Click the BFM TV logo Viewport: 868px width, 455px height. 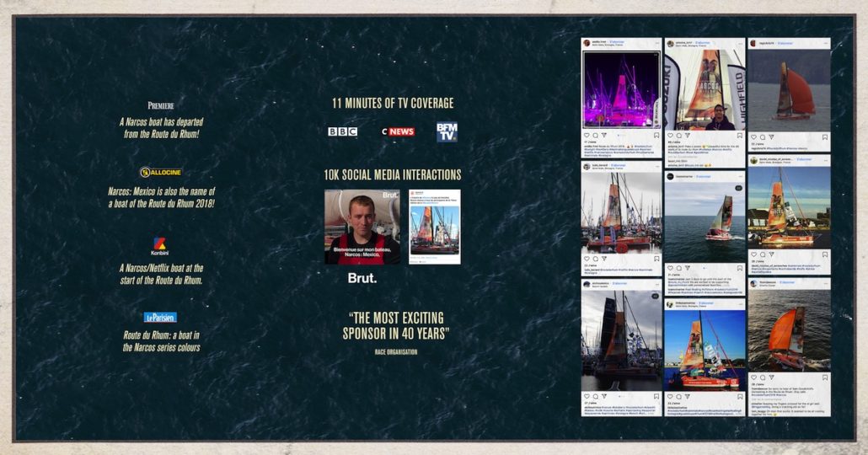point(447,131)
